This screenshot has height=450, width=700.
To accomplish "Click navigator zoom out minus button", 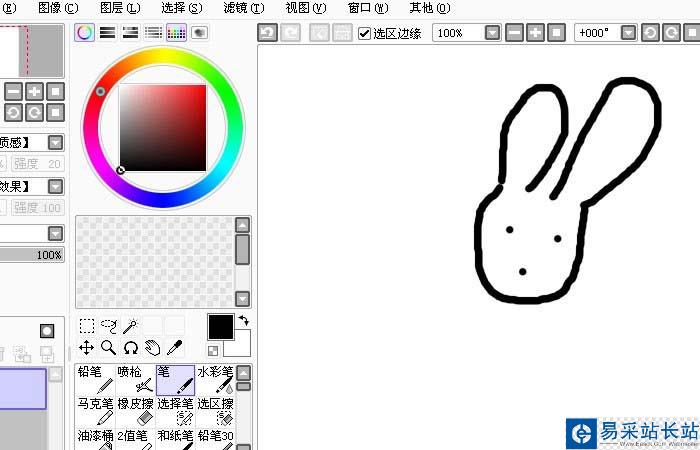I will coord(13,92).
